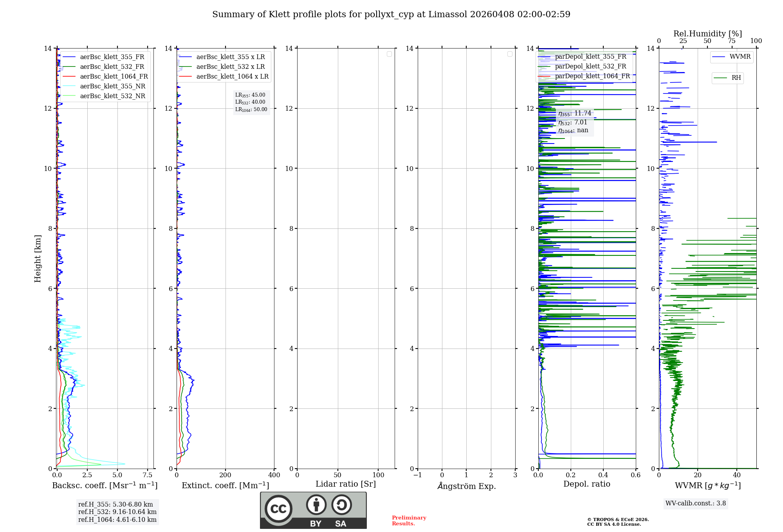This screenshot has width=783, height=532.
Task: Click the Rel.Humidity [%] top axis label
Action: 707,34
